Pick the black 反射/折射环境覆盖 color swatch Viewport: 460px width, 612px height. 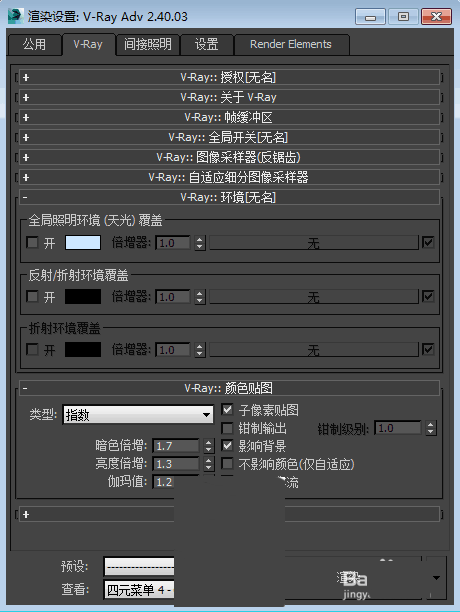(83, 297)
